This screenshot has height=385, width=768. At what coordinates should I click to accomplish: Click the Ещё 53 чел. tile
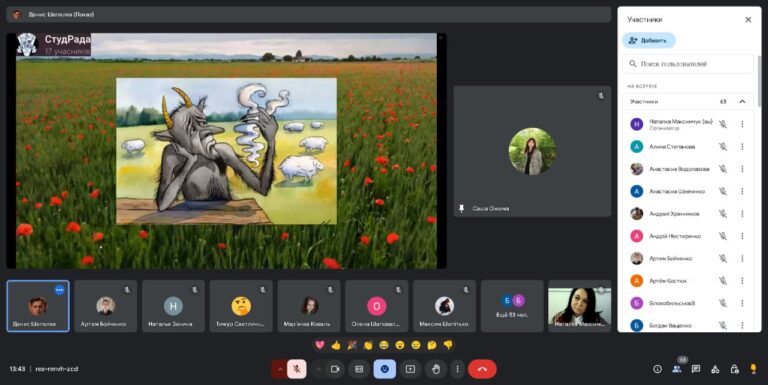(x=512, y=306)
